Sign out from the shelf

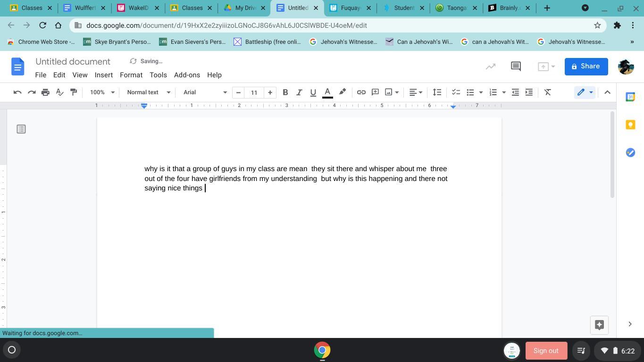click(x=546, y=351)
